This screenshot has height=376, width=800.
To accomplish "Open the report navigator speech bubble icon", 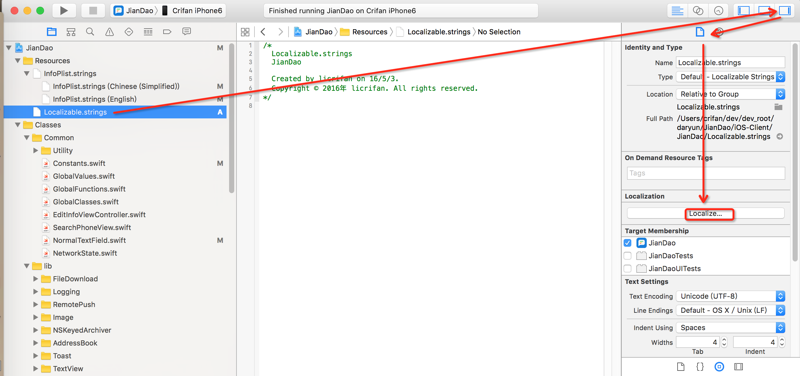I will point(186,32).
